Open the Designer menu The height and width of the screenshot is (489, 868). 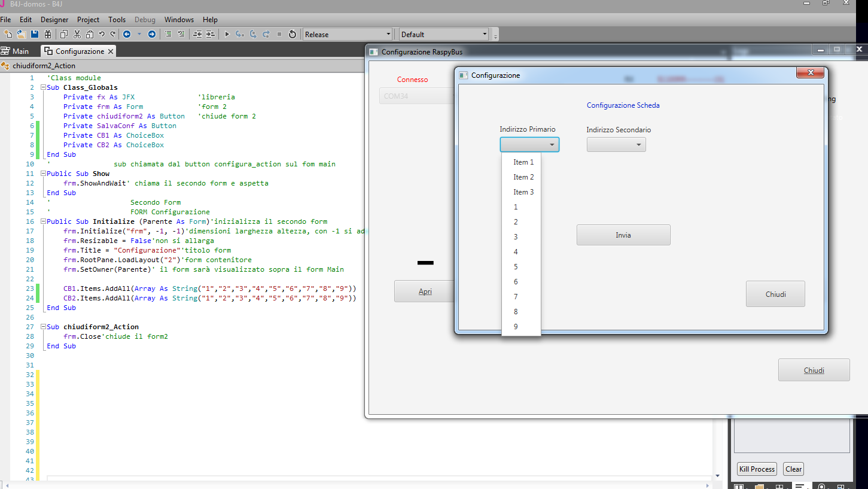point(54,20)
